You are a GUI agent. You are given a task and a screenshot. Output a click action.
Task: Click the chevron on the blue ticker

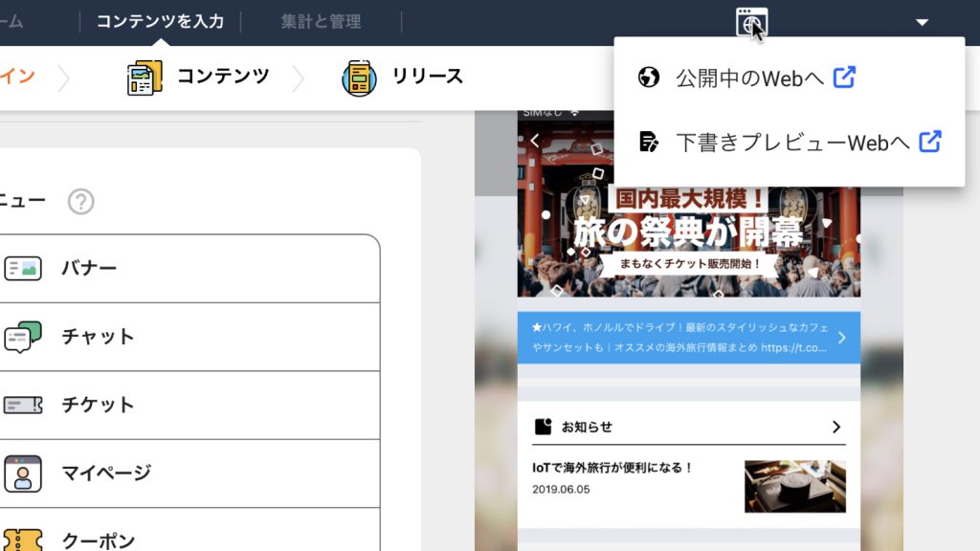pos(842,338)
